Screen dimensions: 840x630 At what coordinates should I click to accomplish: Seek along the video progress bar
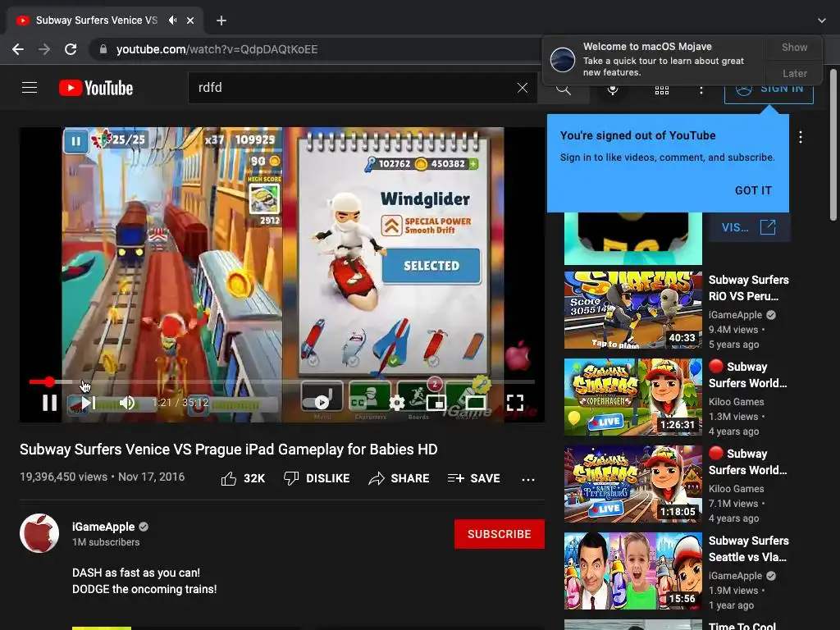coord(282,381)
